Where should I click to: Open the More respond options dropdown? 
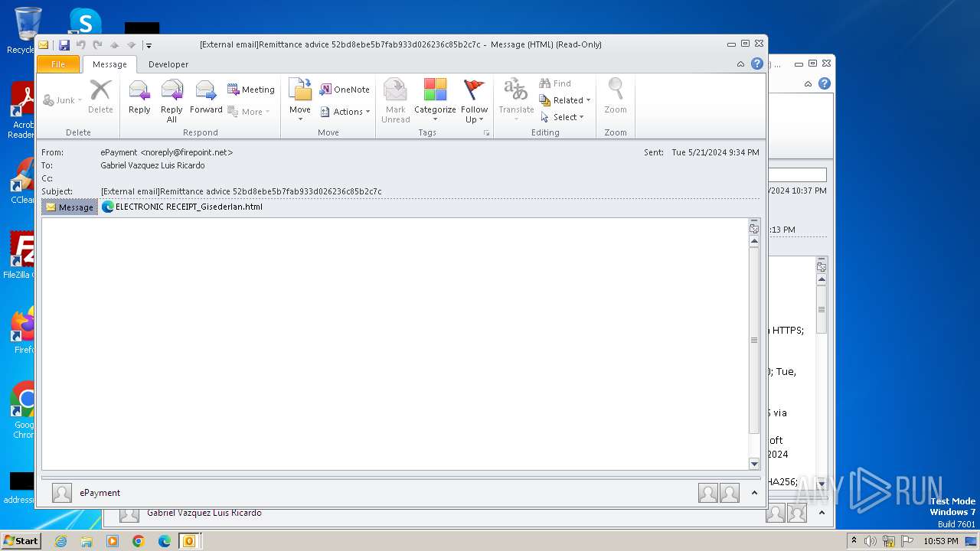click(x=249, y=112)
